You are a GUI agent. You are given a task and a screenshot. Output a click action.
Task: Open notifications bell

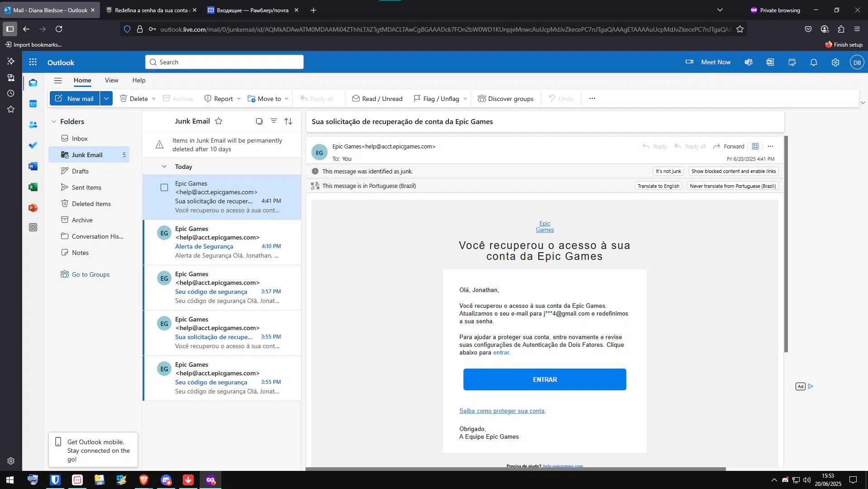pos(814,62)
